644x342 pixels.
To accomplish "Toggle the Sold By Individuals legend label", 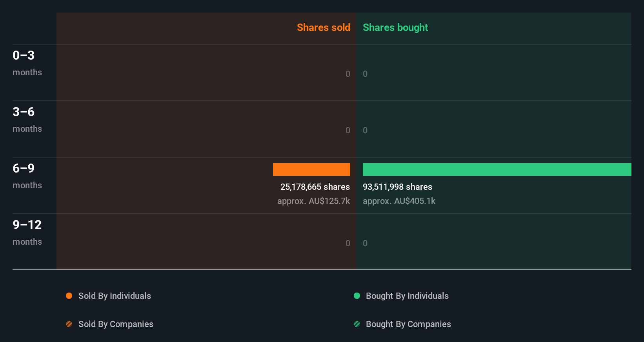I will point(115,296).
